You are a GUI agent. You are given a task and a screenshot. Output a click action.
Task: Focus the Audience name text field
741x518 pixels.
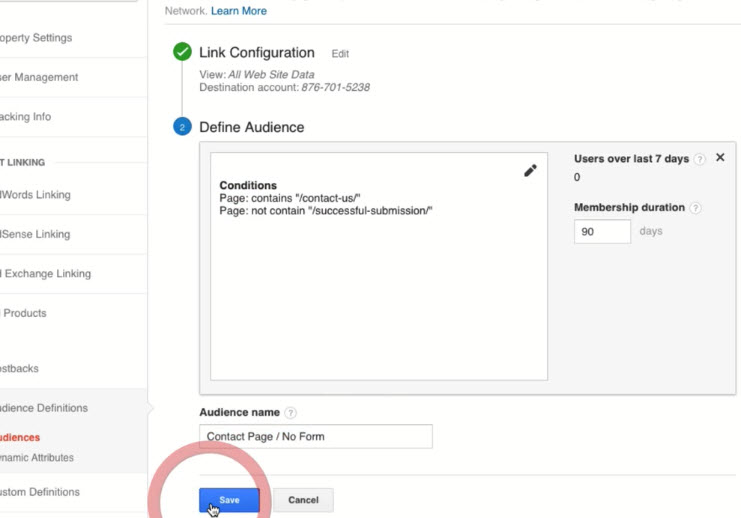click(x=316, y=436)
